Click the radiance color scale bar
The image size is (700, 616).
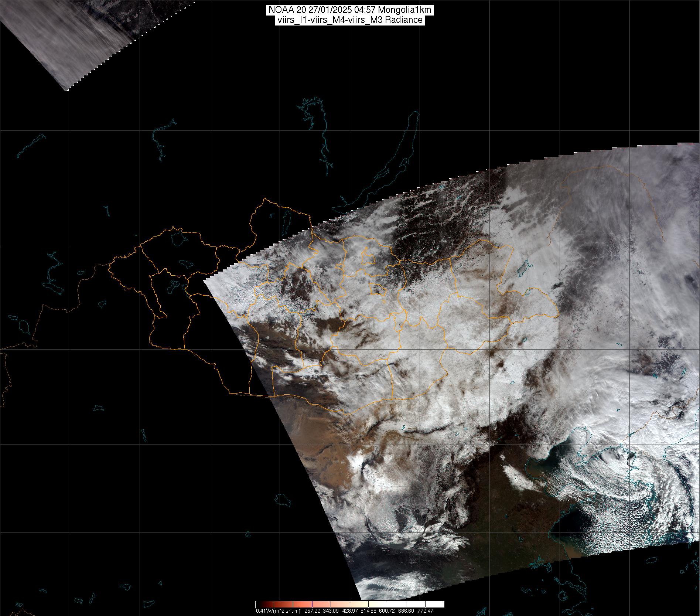pos(350,605)
